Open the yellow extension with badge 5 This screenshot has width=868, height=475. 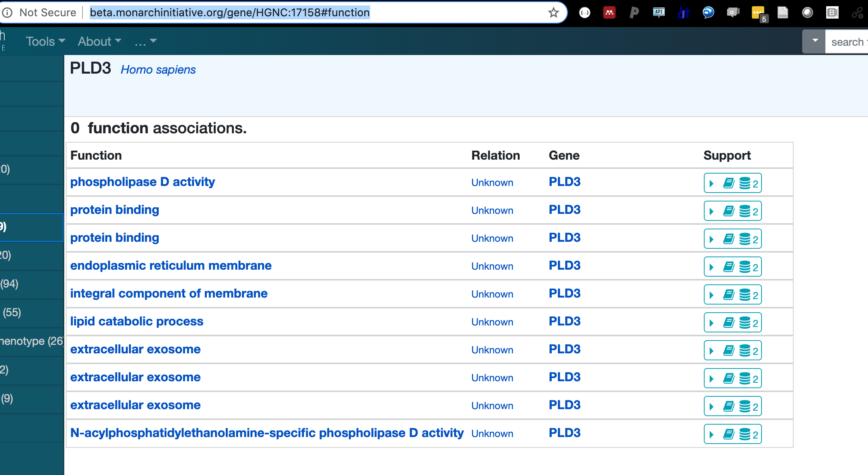coord(758,13)
